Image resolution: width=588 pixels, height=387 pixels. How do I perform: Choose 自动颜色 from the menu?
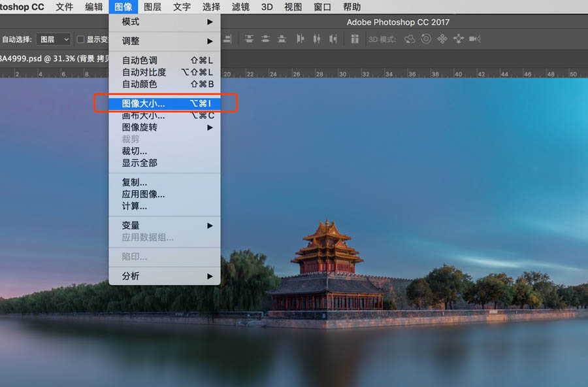click(x=165, y=84)
